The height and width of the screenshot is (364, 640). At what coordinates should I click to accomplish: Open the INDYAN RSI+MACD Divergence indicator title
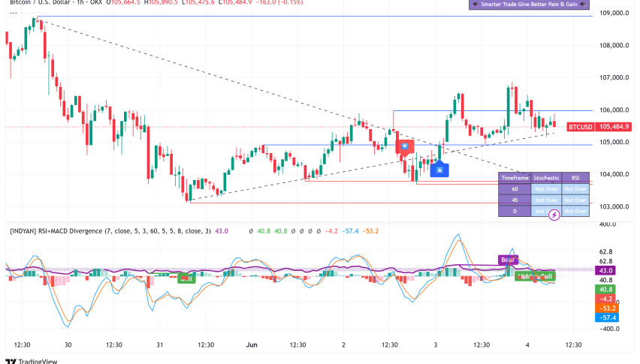pyautogui.click(x=110, y=230)
